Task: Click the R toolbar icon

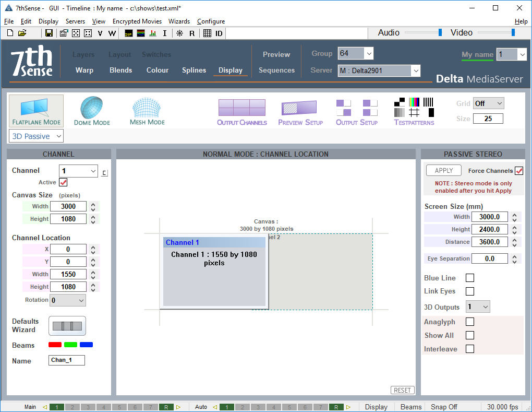Action: (x=192, y=33)
